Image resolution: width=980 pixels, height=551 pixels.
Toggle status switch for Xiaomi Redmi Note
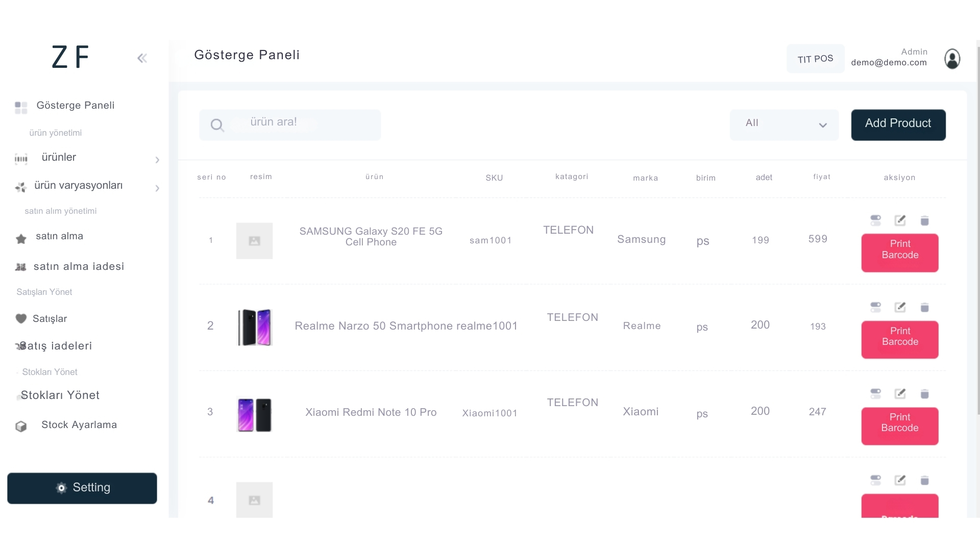(875, 394)
